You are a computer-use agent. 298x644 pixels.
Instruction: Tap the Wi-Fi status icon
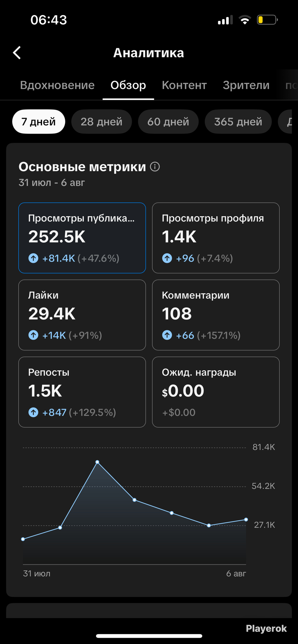[245, 20]
